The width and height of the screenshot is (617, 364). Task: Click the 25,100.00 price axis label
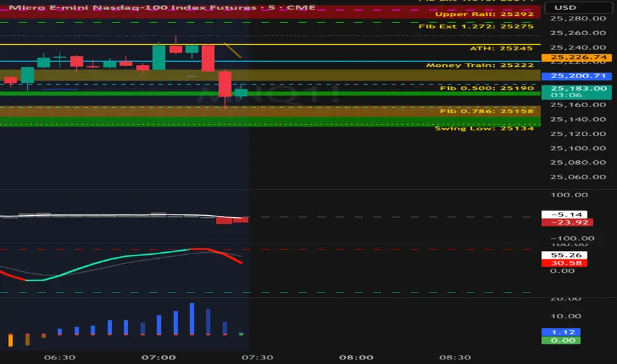tap(578, 148)
